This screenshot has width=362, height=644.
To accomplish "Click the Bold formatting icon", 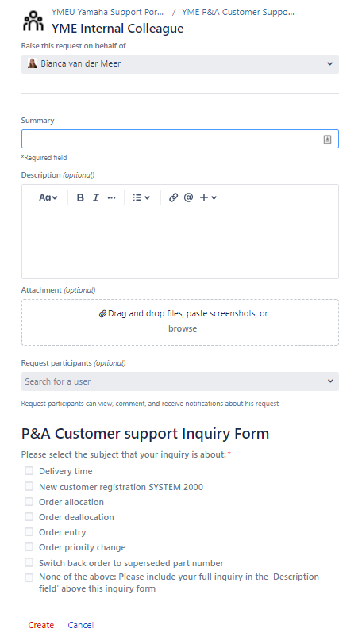I will coord(80,197).
